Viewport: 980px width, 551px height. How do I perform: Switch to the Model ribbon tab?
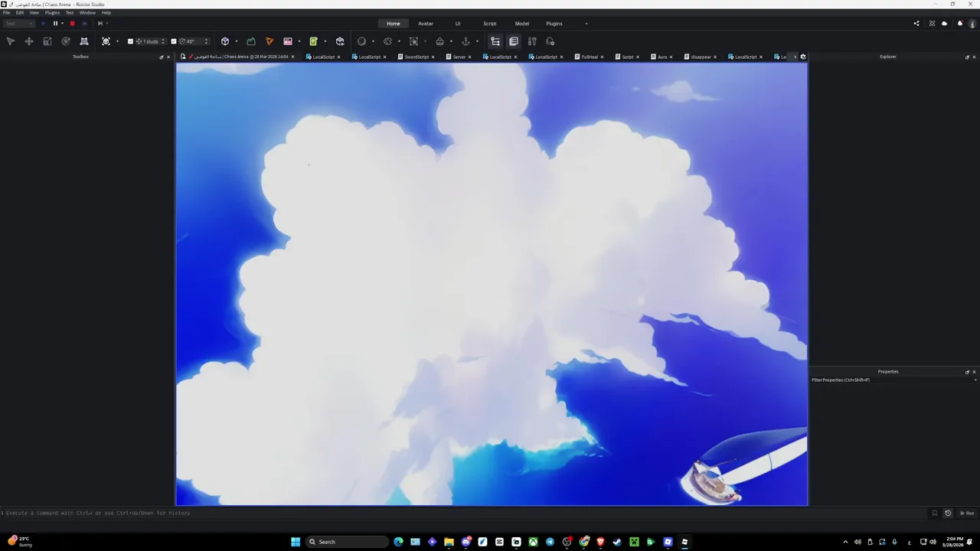click(x=522, y=24)
